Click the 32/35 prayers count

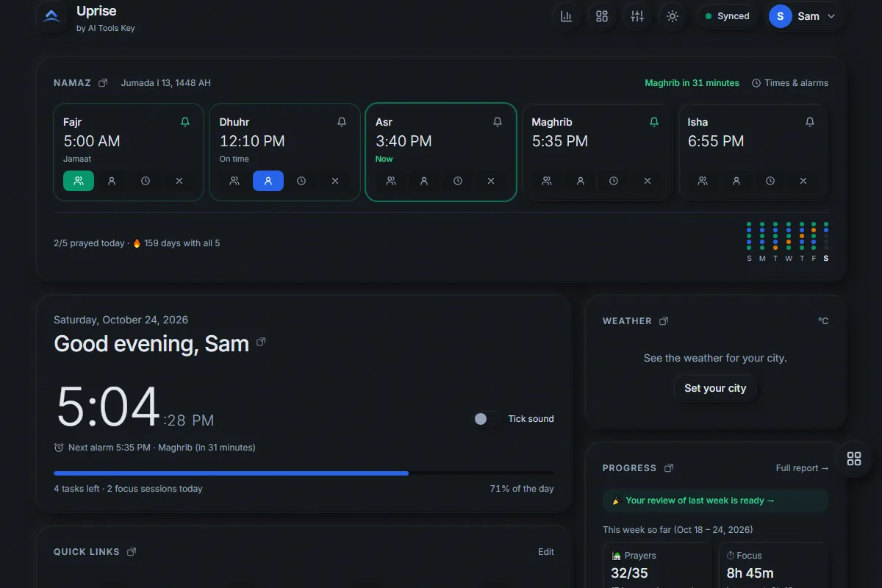point(629,573)
